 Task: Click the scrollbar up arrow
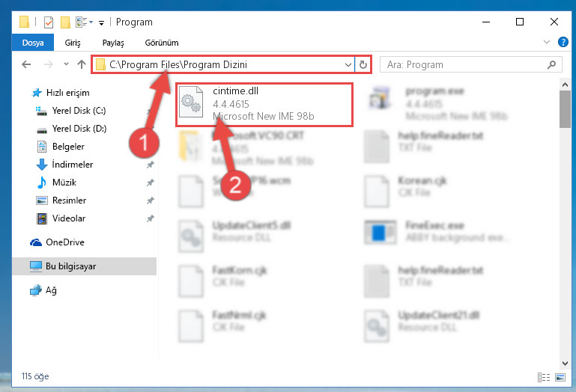pos(565,85)
